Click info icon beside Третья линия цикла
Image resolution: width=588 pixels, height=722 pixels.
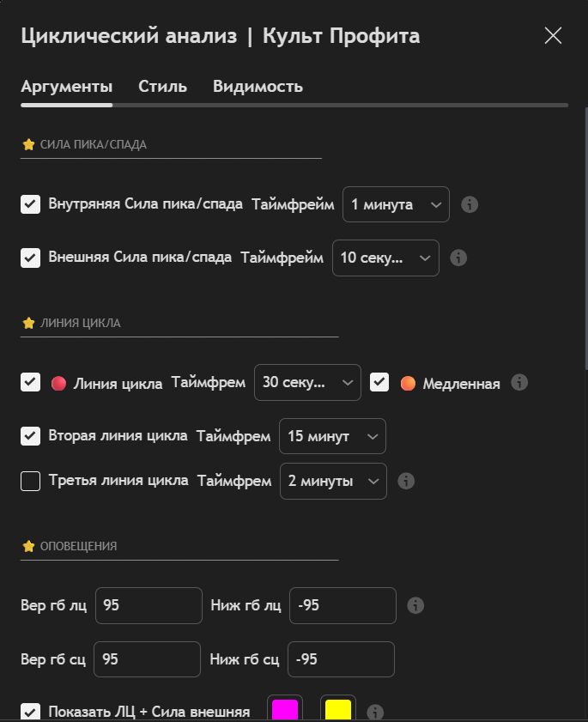pyautogui.click(x=407, y=481)
